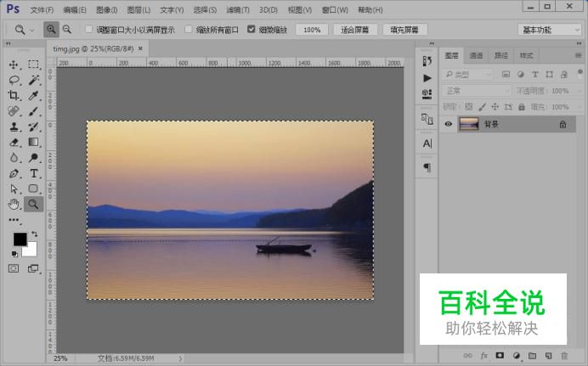Toggle Quick Mask mode
The image size is (588, 366).
point(14,268)
